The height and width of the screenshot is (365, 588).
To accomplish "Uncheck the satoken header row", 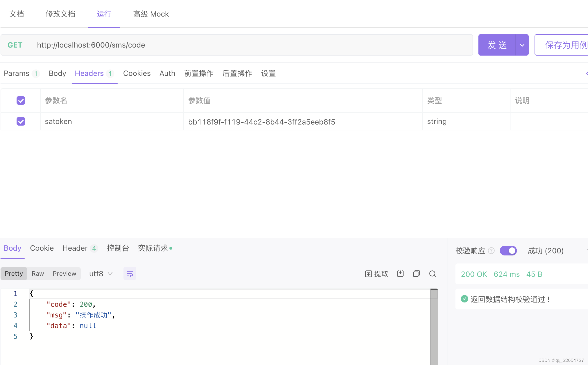I will point(21,121).
